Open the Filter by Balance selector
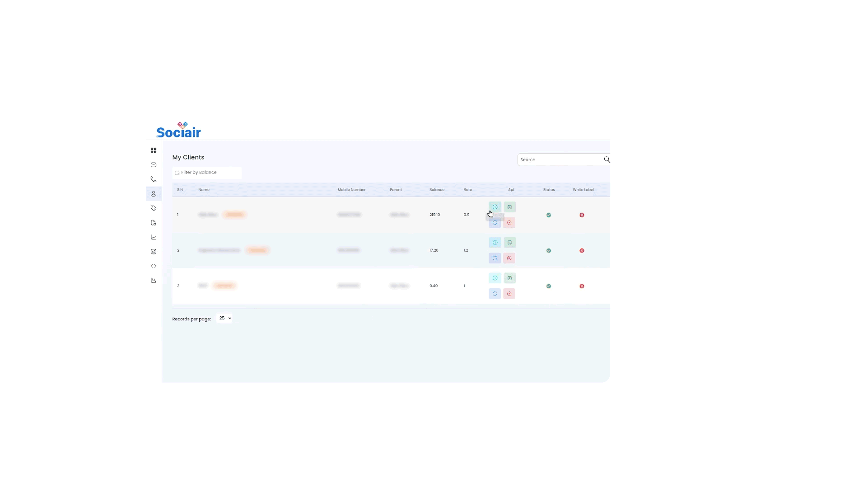 [x=207, y=173]
